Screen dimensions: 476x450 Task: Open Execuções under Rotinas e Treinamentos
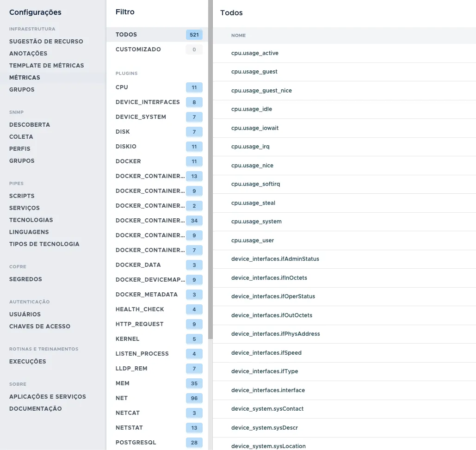[28, 362]
